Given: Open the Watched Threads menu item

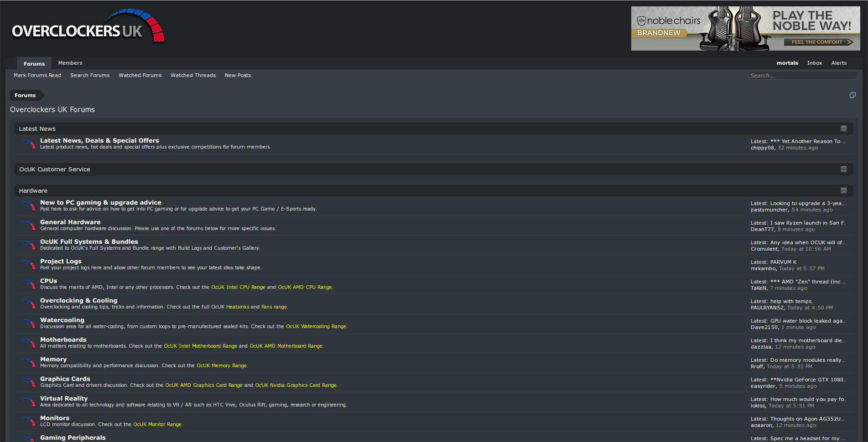Looking at the screenshot, I should (x=193, y=75).
